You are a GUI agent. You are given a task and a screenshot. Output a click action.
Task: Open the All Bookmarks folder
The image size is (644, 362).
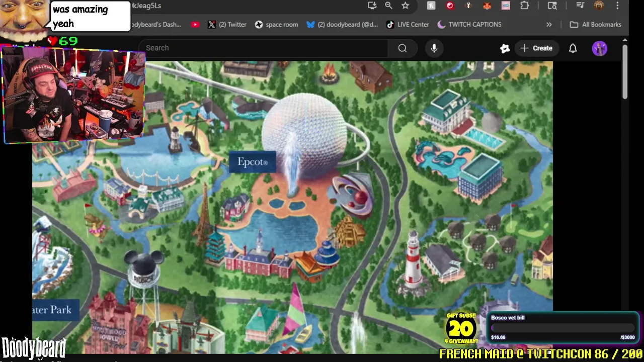click(595, 24)
